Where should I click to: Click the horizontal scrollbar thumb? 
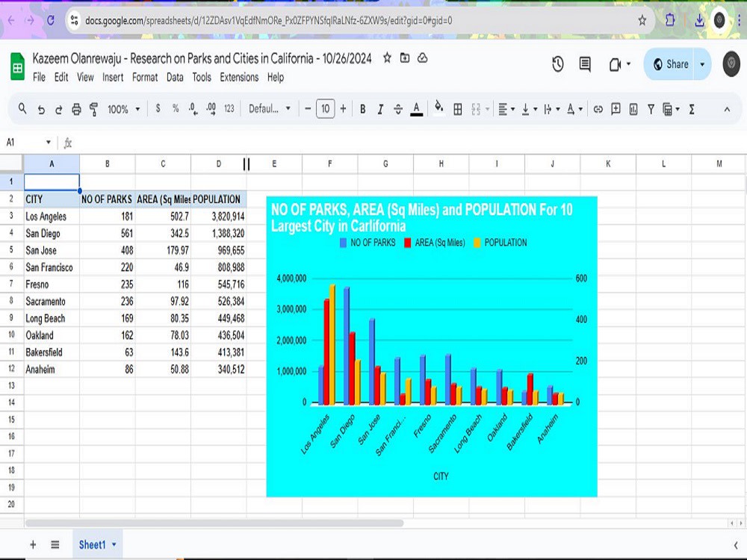pyautogui.click(x=214, y=523)
